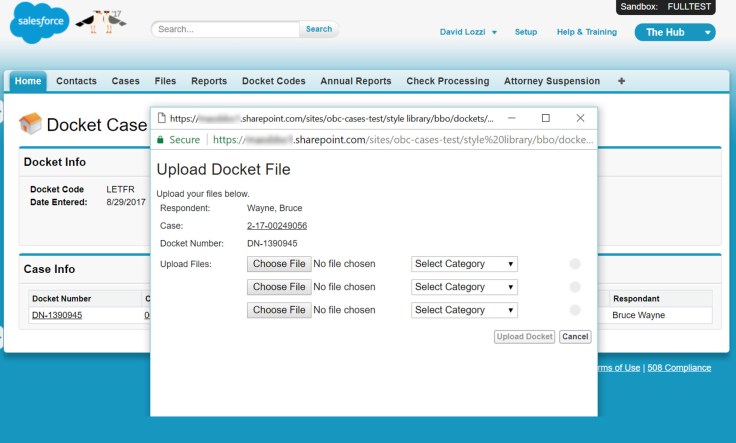Image resolution: width=736 pixels, height=443 pixels.
Task: Click the first row status circle indicator
Action: click(575, 264)
